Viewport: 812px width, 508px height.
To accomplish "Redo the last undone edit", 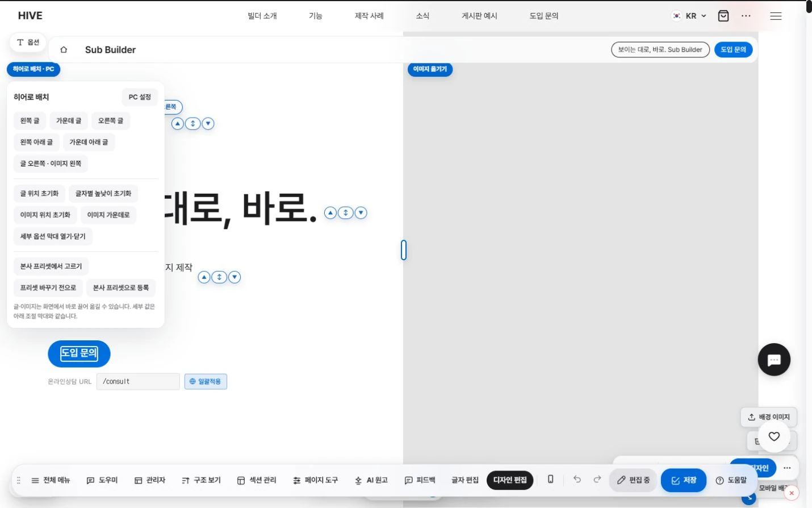I will [x=597, y=479].
